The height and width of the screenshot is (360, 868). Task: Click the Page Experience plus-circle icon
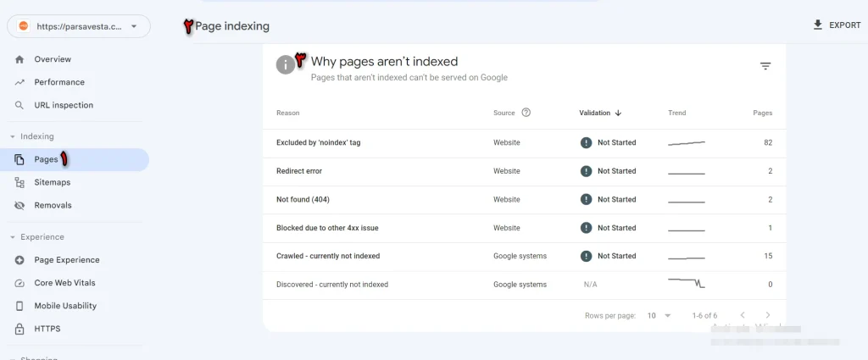(19, 260)
